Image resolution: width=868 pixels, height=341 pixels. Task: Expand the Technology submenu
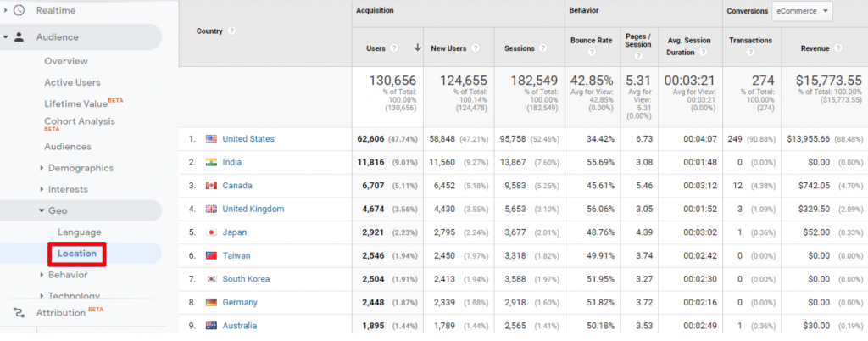42,295
